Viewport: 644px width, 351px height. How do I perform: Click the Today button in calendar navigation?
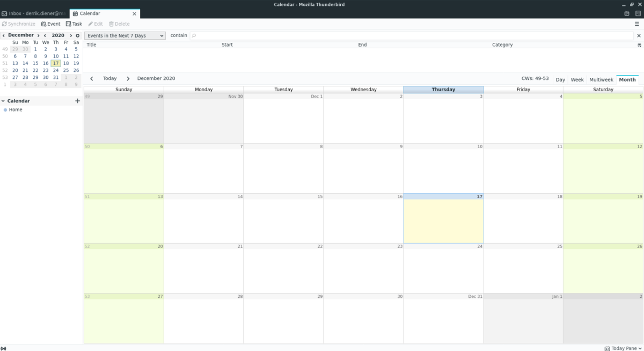pos(109,79)
